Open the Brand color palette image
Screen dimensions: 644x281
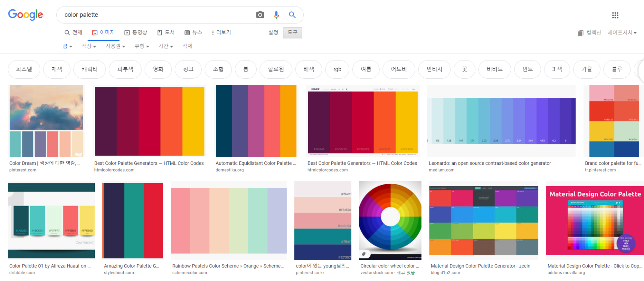pyautogui.click(x=614, y=121)
